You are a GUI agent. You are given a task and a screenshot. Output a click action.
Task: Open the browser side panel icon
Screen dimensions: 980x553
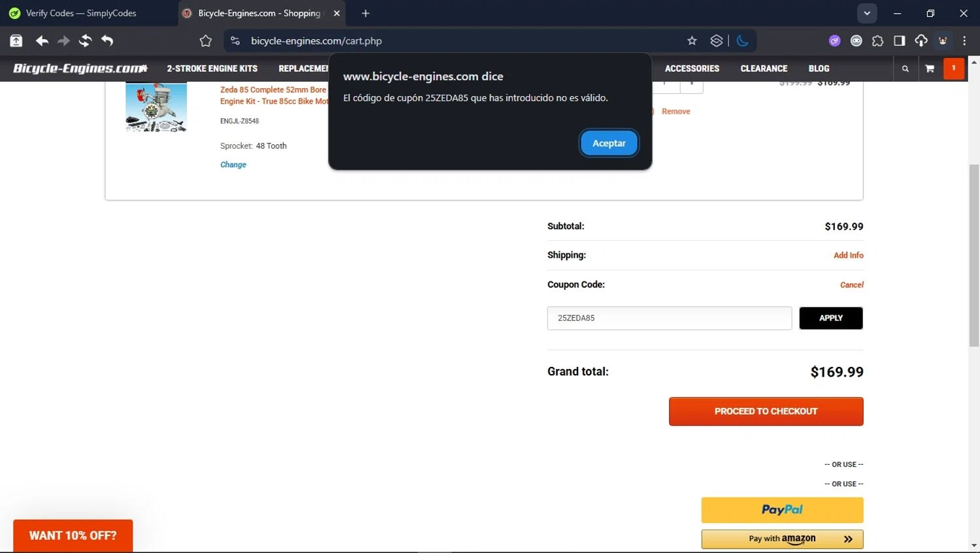(x=900, y=40)
